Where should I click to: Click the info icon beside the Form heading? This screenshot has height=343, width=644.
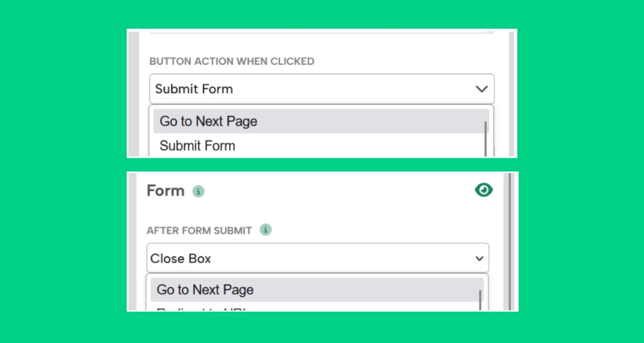coord(198,191)
